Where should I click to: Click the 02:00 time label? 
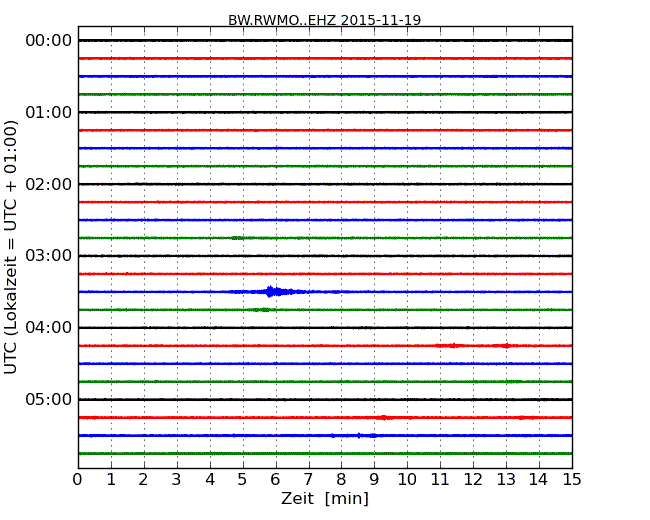(x=49, y=184)
